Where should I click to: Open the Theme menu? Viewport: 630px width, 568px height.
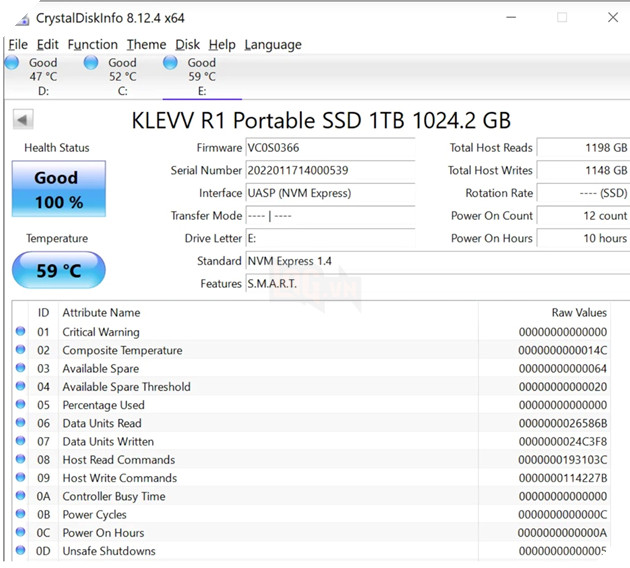(x=146, y=45)
